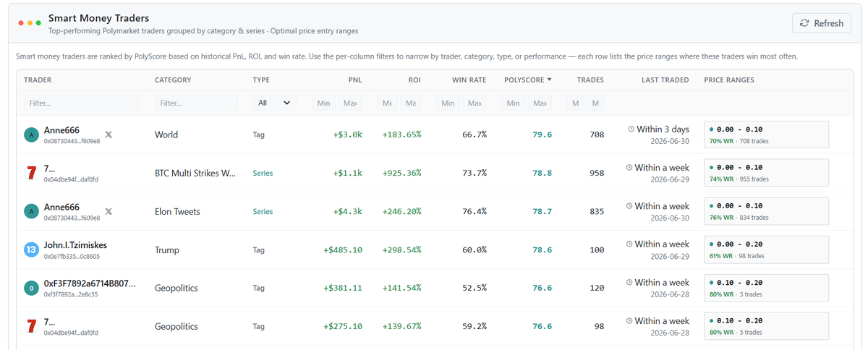Click the +$3.0k PnL value
The width and height of the screenshot is (868, 350).
click(x=348, y=135)
